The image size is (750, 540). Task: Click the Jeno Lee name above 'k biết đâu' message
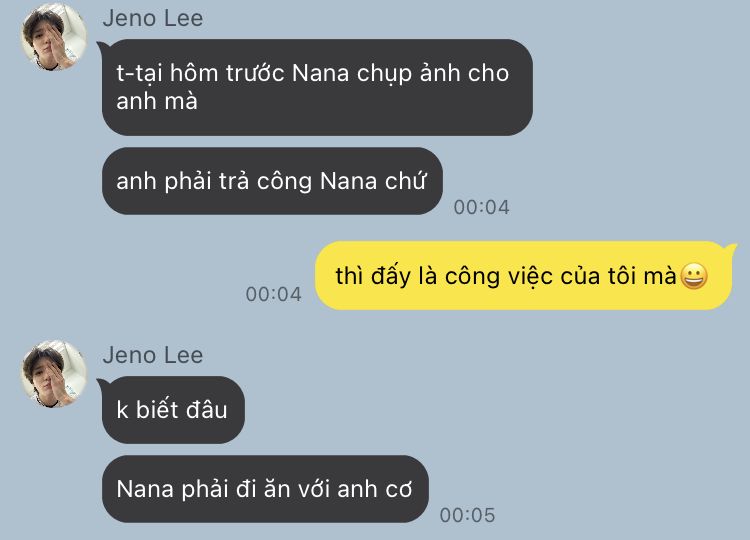pyautogui.click(x=153, y=355)
